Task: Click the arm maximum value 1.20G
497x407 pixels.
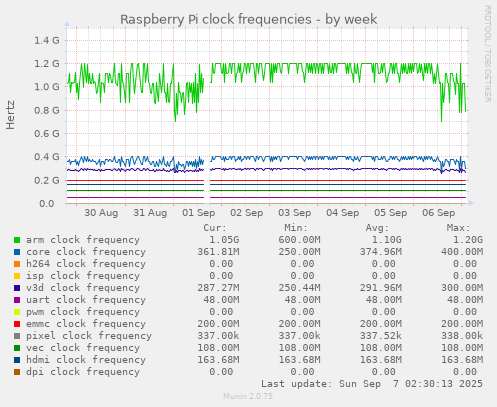Action: (468, 240)
